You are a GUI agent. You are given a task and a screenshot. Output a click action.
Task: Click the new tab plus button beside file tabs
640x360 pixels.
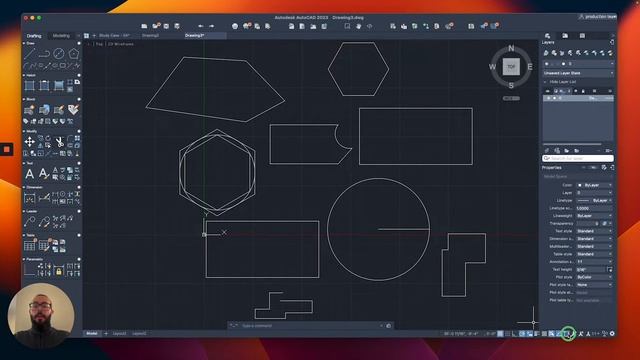pyautogui.click(x=94, y=36)
